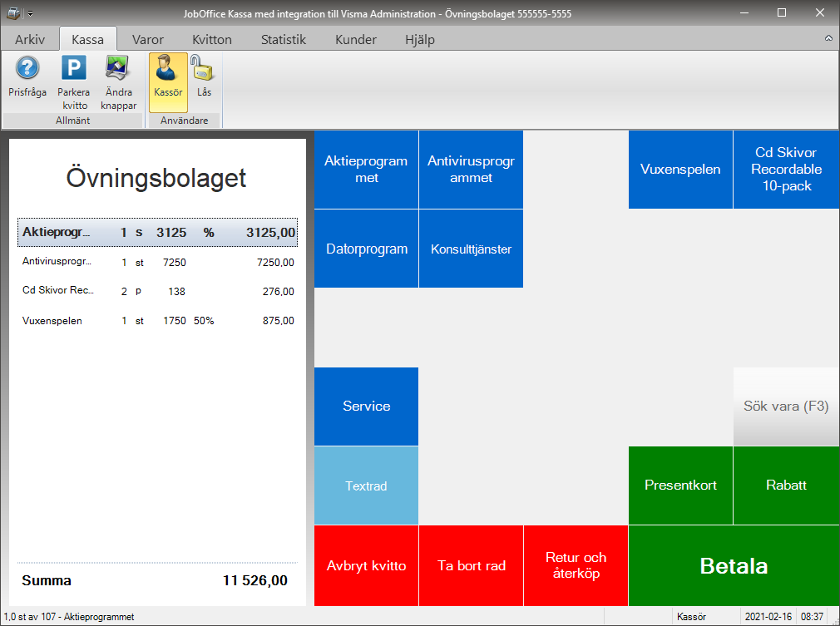Start a return with Retur och återköp
Screen dimensions: 840x626
pyautogui.click(x=576, y=565)
